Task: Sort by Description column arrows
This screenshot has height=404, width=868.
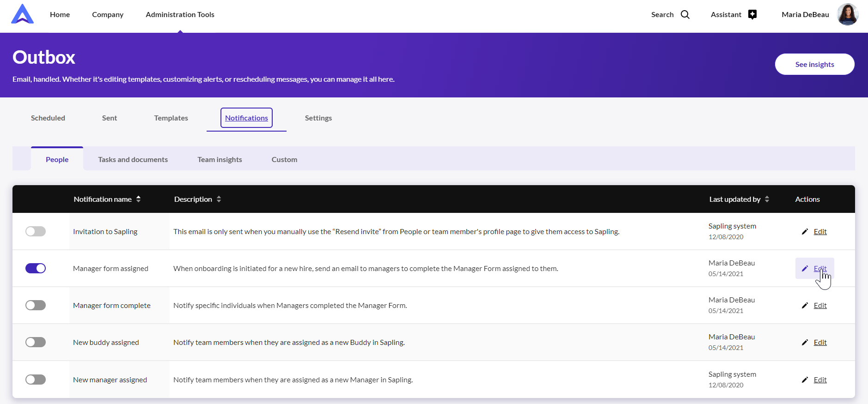Action: (x=219, y=199)
